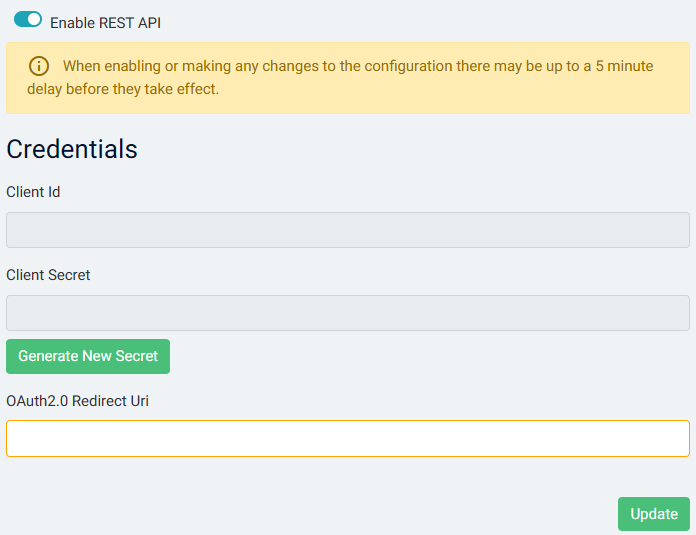Screen dimensions: 696x535
Task: Click the "Client Secret" label
Action: 48,275
